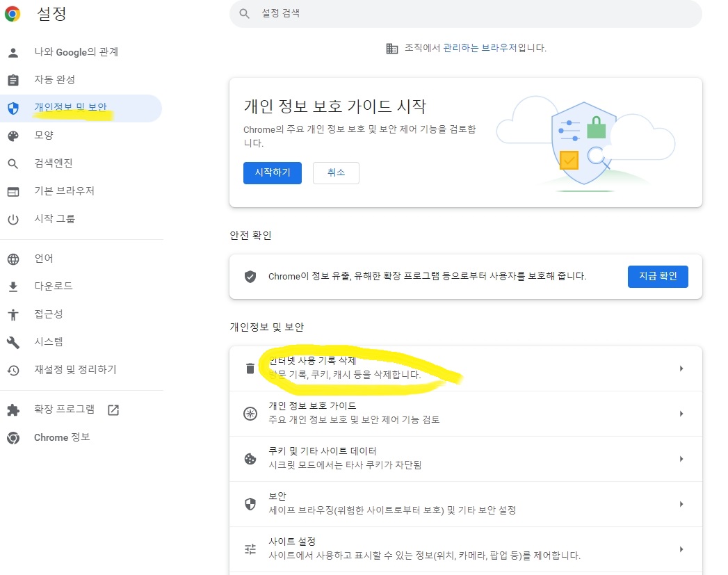Viewport: 728px width, 575px height.
Task: Click the accessibility figure icon for 접근성
Action: [13, 315]
